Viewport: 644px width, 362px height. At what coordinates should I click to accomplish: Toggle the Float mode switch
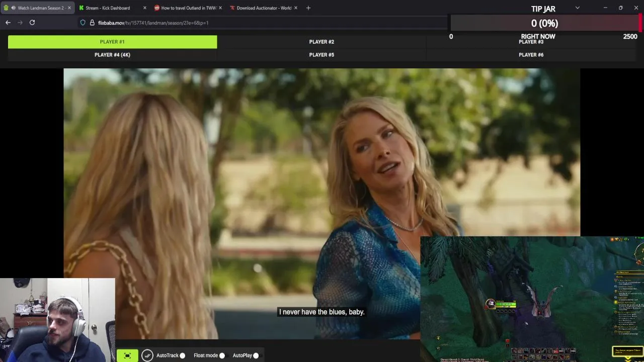click(222, 355)
